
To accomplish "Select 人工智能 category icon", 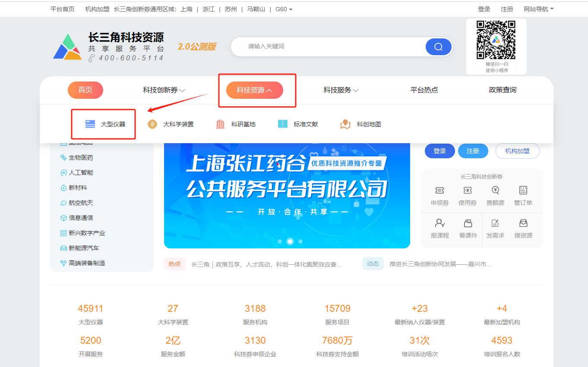I will click(x=63, y=173).
